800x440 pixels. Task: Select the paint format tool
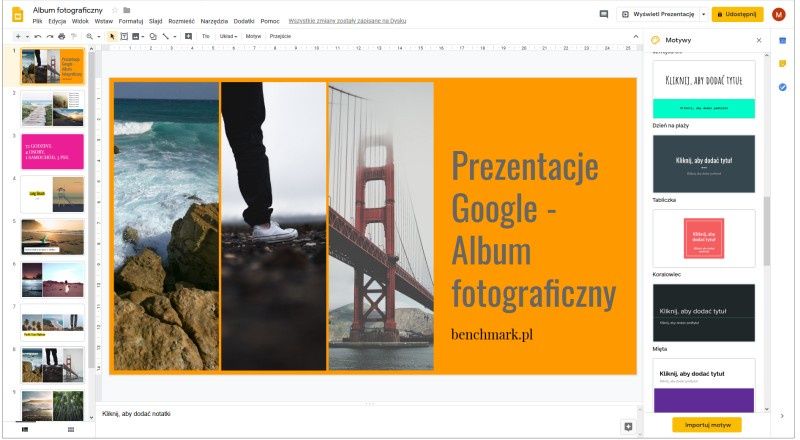(73, 36)
